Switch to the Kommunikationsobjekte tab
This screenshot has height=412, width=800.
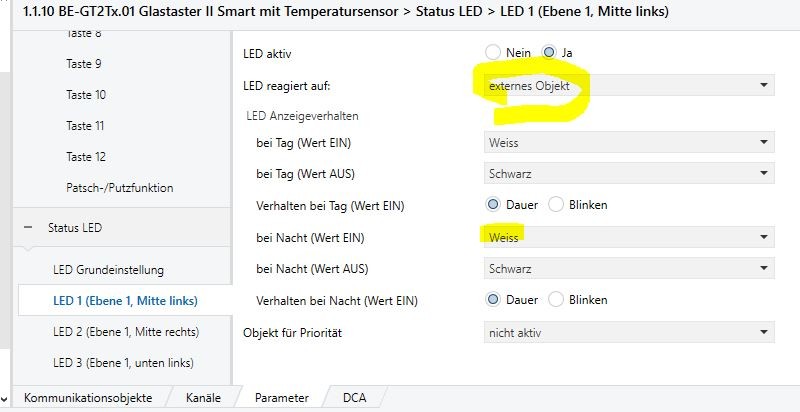tap(88, 398)
